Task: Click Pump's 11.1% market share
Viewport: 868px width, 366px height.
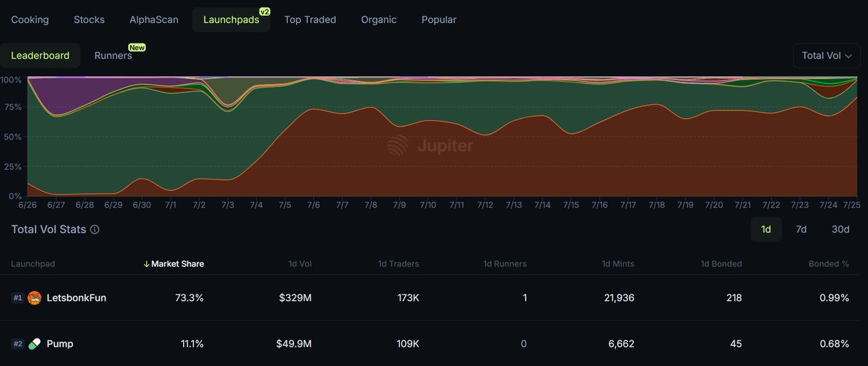Action: coord(192,344)
